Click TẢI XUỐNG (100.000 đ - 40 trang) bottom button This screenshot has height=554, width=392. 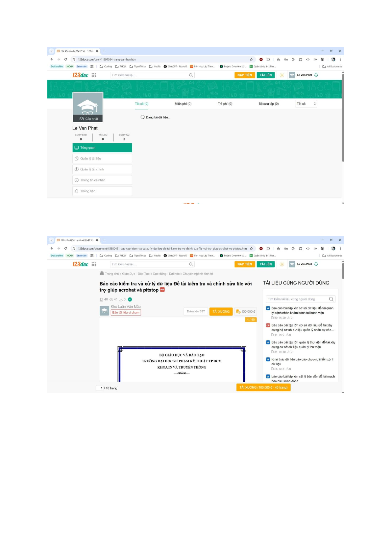pyautogui.click(x=263, y=387)
